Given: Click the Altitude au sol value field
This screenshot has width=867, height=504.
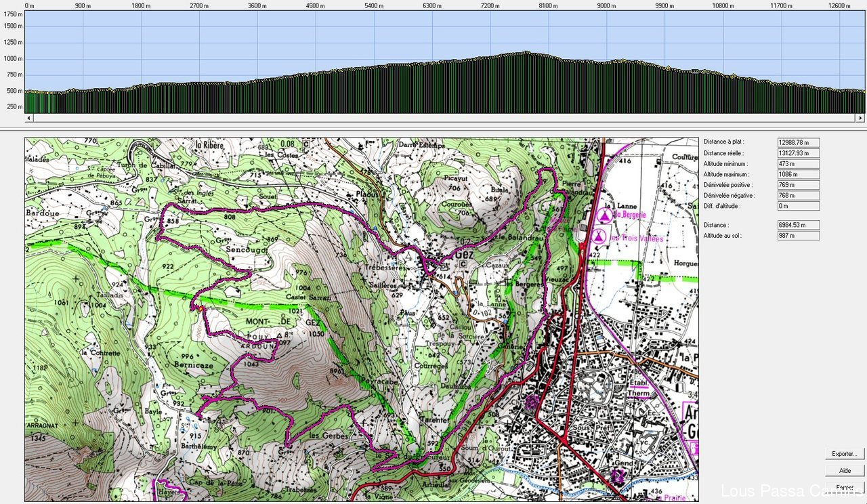Looking at the screenshot, I should tap(799, 236).
